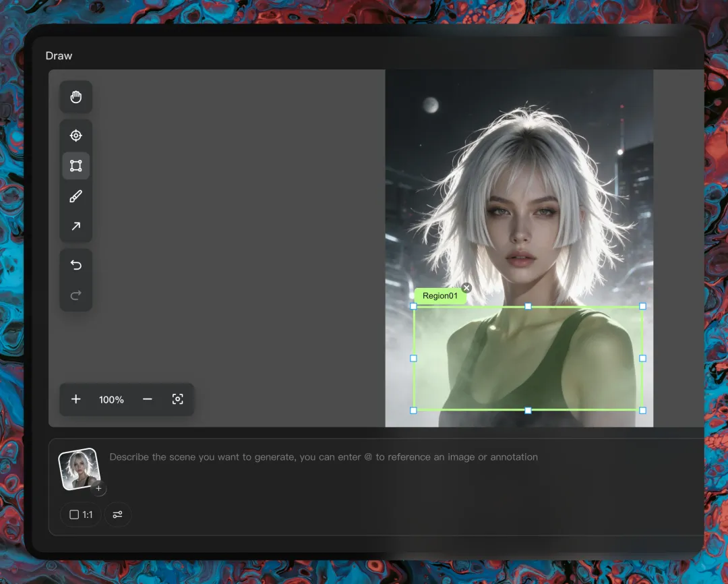Redo the last action
This screenshot has height=584, width=728.
[x=75, y=295]
